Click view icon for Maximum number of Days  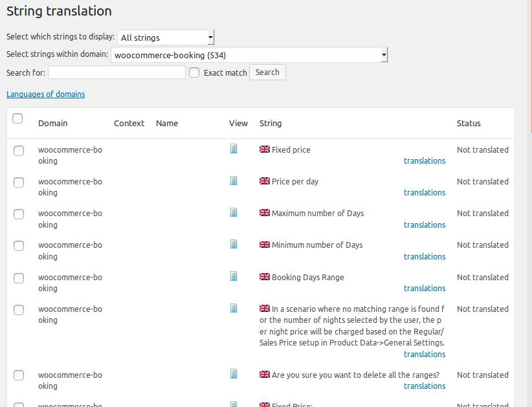pyautogui.click(x=234, y=212)
